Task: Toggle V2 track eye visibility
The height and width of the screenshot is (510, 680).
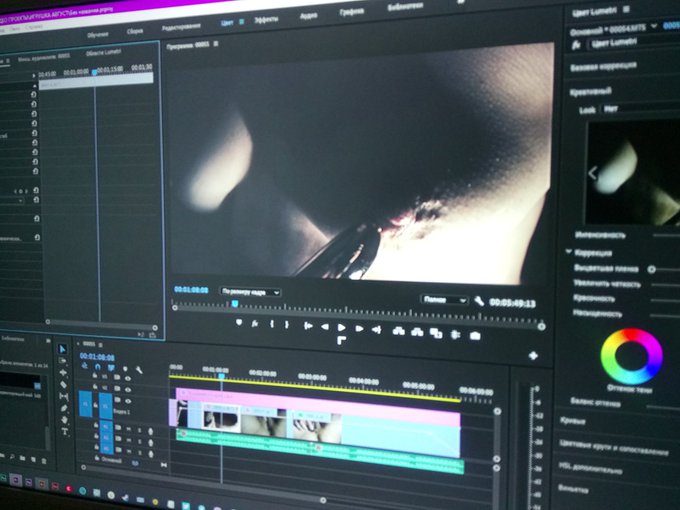Action: (x=128, y=389)
